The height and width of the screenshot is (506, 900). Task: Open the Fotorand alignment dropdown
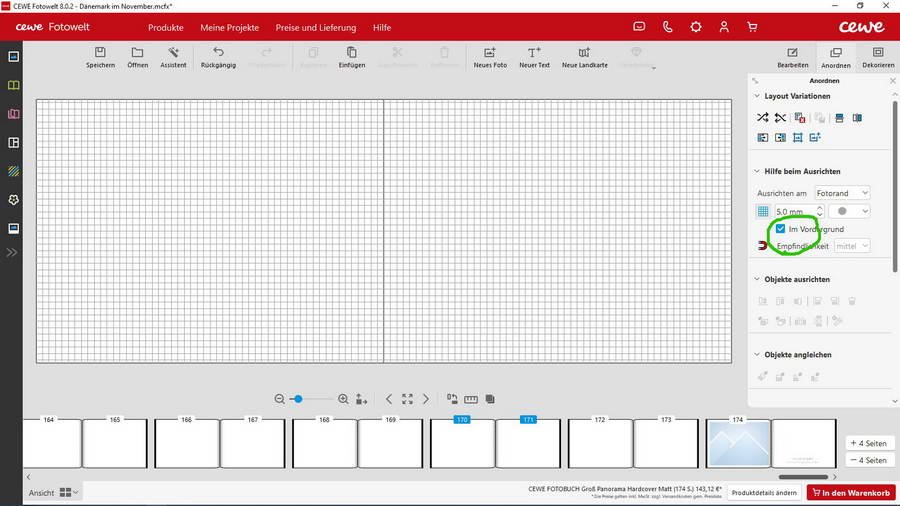pyautogui.click(x=842, y=193)
